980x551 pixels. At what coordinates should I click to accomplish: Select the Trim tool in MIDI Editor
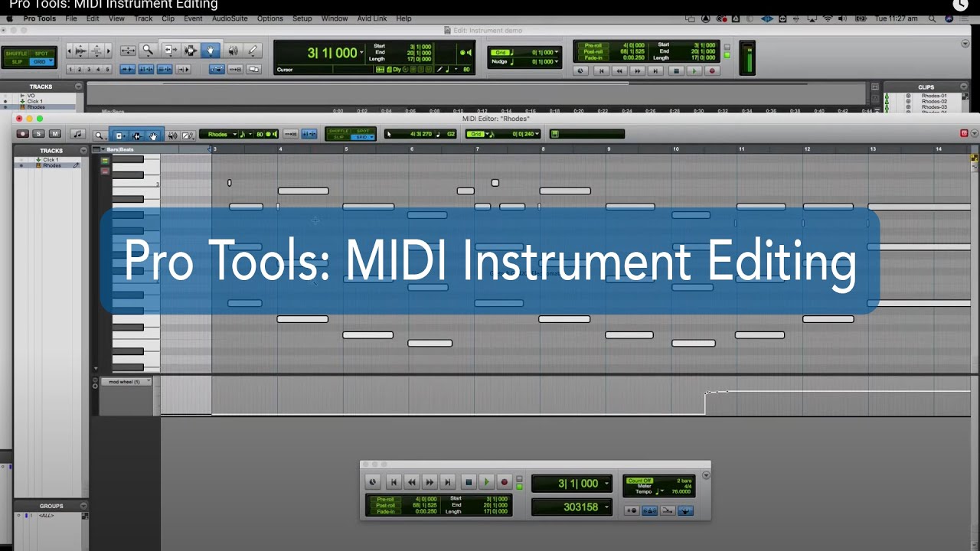click(119, 135)
